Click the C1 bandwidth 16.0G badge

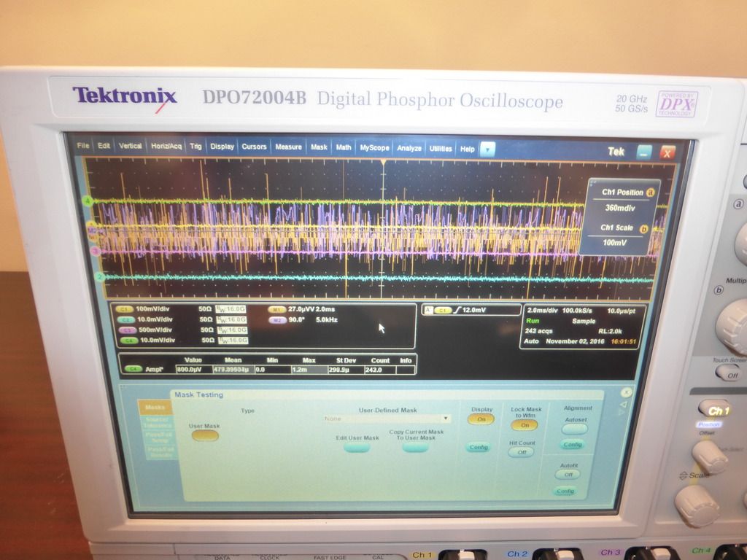point(231,309)
